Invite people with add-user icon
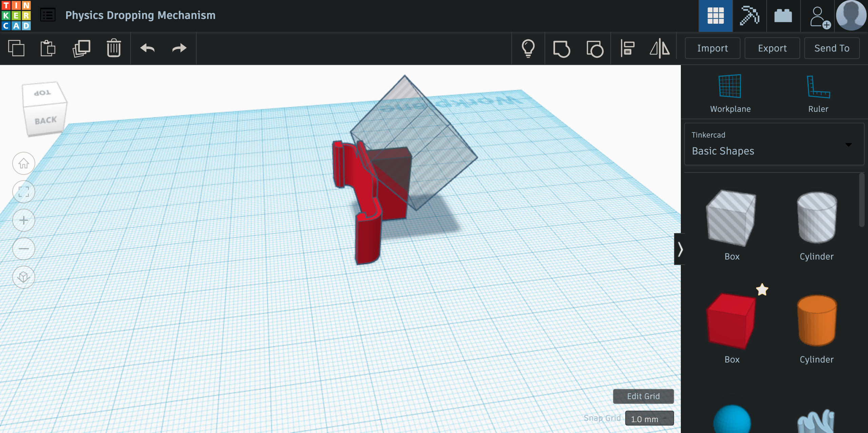 pos(820,17)
